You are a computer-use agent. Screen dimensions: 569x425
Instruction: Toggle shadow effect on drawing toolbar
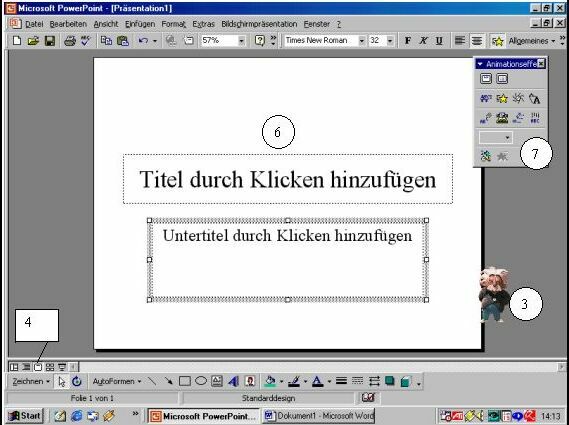point(390,381)
